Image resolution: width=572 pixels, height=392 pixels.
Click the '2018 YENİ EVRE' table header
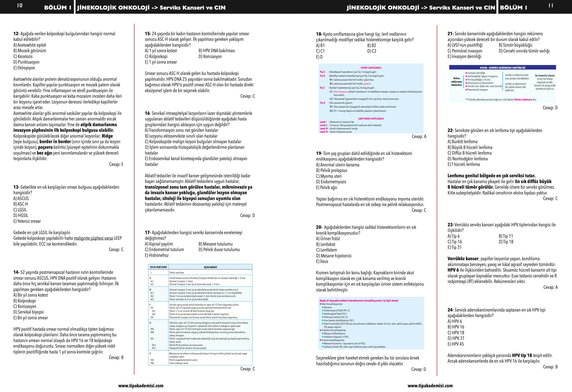pos(158,267)
